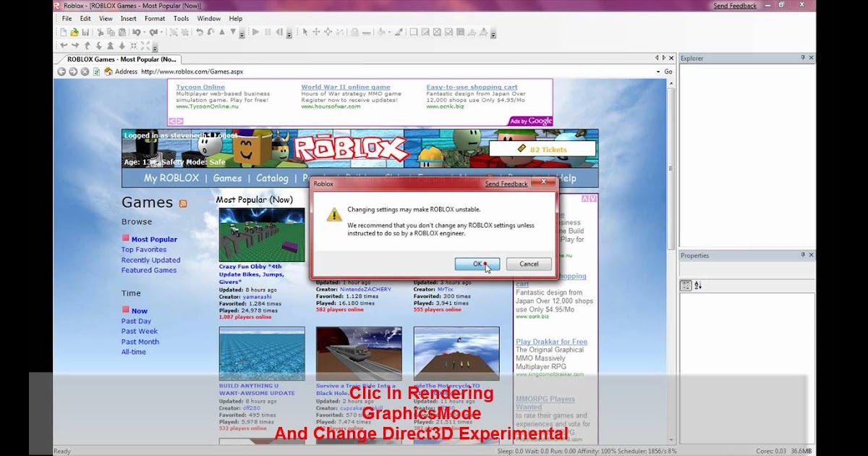Click the Copy toolbar icon
This screenshot has height=456, width=868.
pos(111,32)
